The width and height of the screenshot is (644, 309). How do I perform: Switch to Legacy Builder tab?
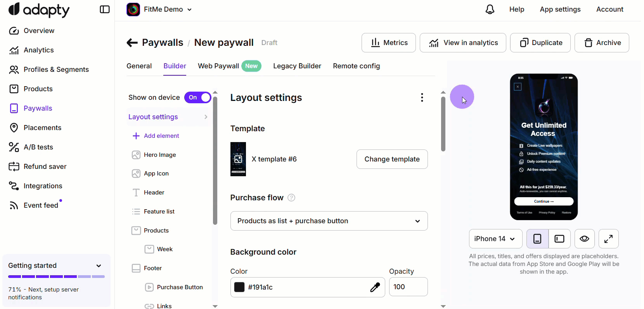pos(297,66)
